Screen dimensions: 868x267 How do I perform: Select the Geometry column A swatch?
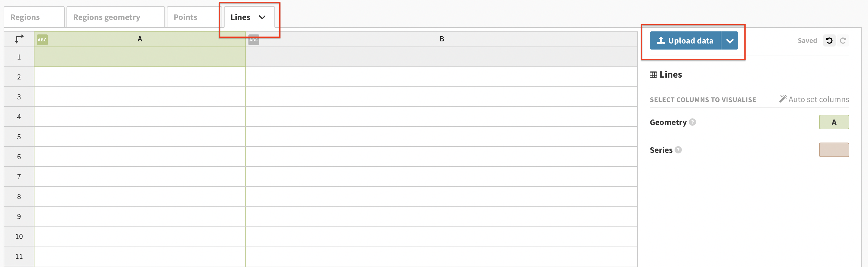click(834, 122)
